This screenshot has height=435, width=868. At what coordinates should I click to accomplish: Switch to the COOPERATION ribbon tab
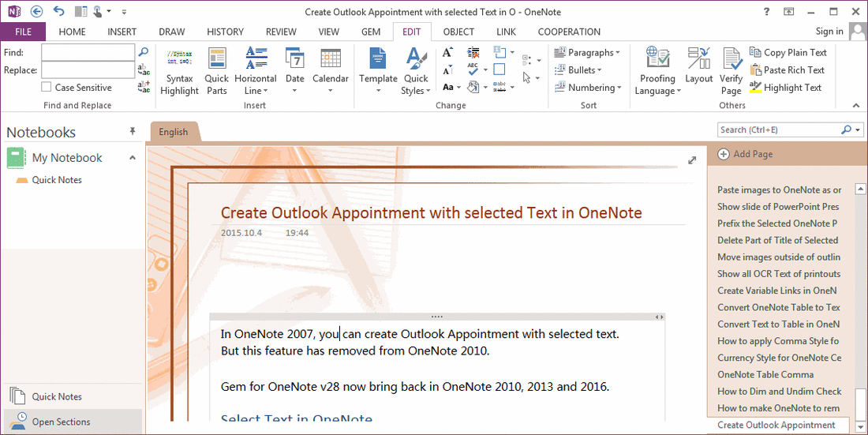coord(569,32)
